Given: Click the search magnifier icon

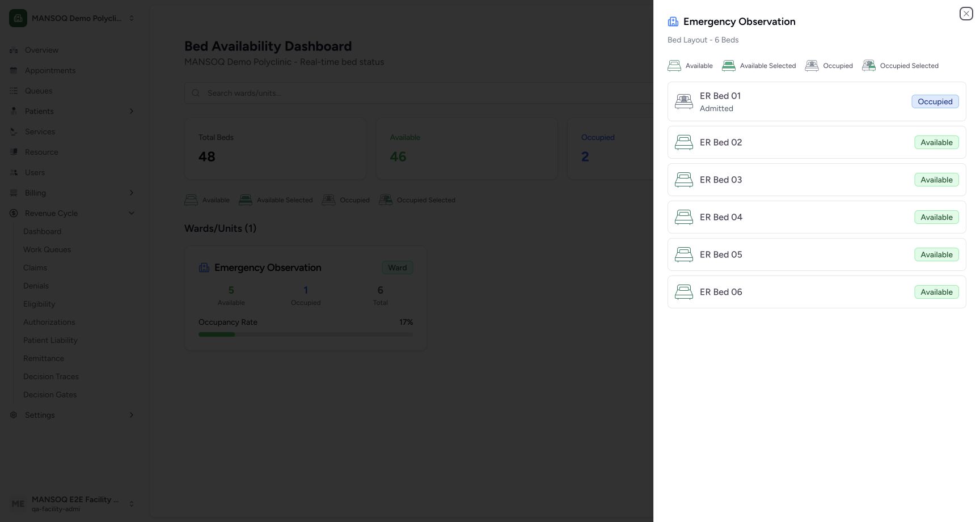Looking at the screenshot, I should [x=196, y=93].
